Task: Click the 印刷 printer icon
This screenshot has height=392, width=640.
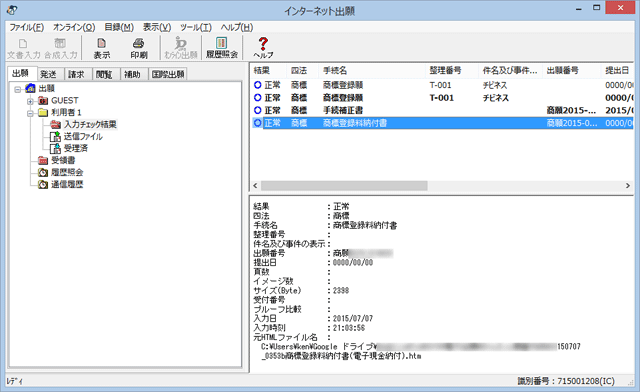Action: click(139, 43)
